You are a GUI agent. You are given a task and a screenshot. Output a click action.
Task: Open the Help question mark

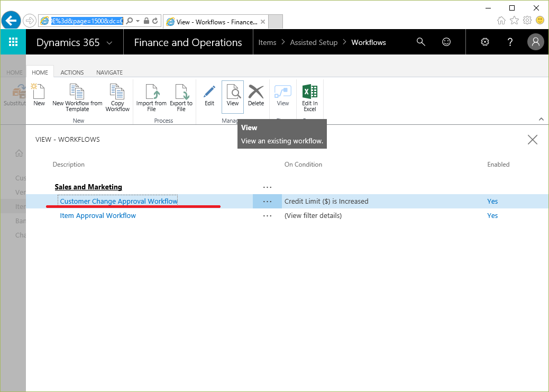coord(510,42)
